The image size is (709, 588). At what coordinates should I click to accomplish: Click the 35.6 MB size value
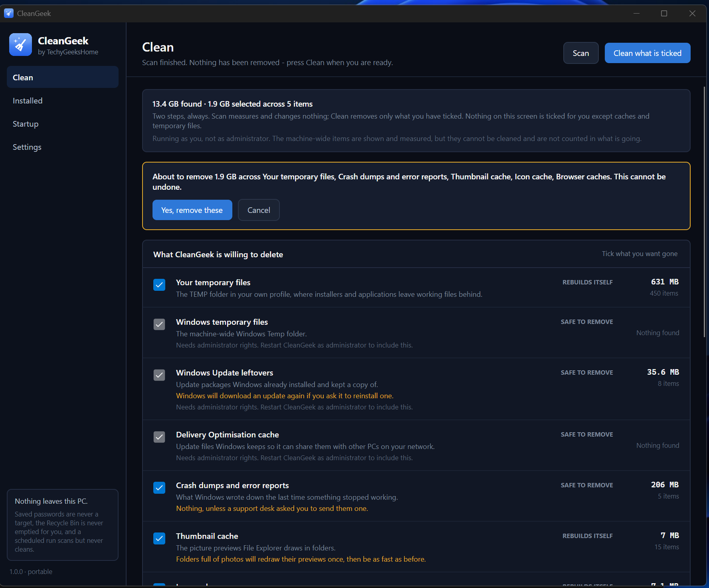pos(663,372)
